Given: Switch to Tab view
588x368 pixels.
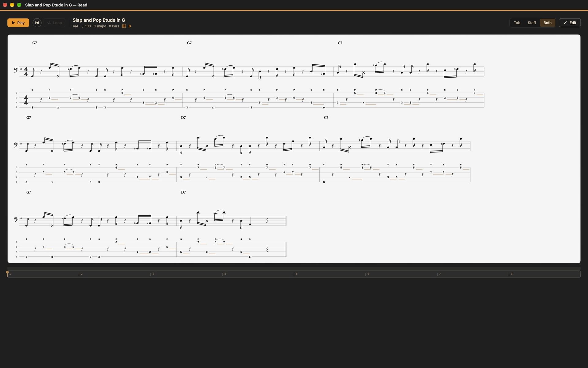Looking at the screenshot, I should click(517, 23).
